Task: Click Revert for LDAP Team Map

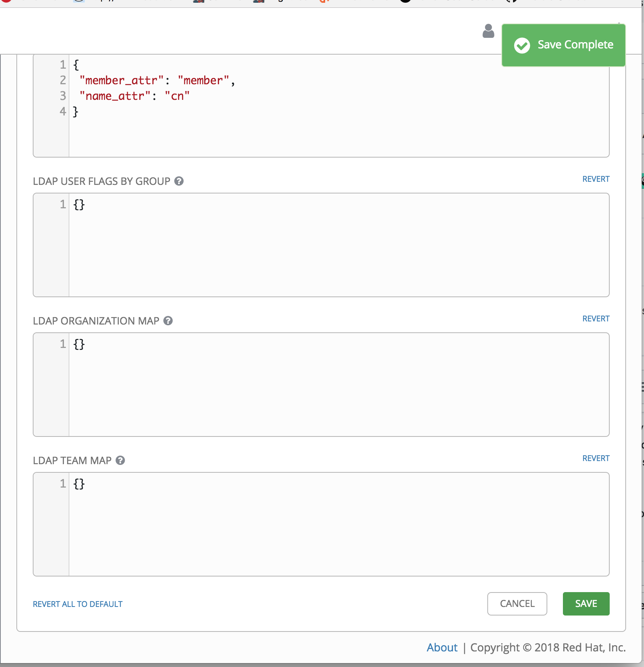Action: [x=595, y=458]
